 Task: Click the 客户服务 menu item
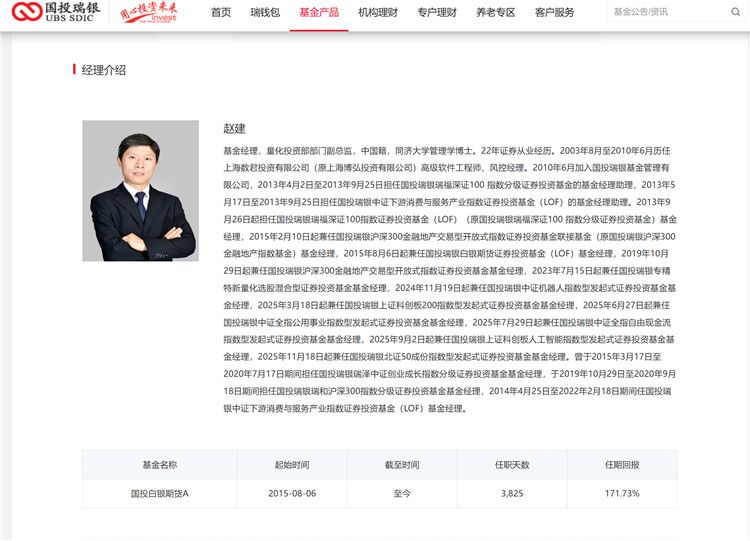point(555,13)
